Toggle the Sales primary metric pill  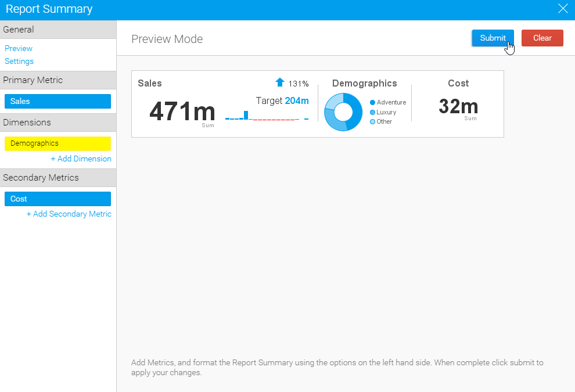coord(57,101)
